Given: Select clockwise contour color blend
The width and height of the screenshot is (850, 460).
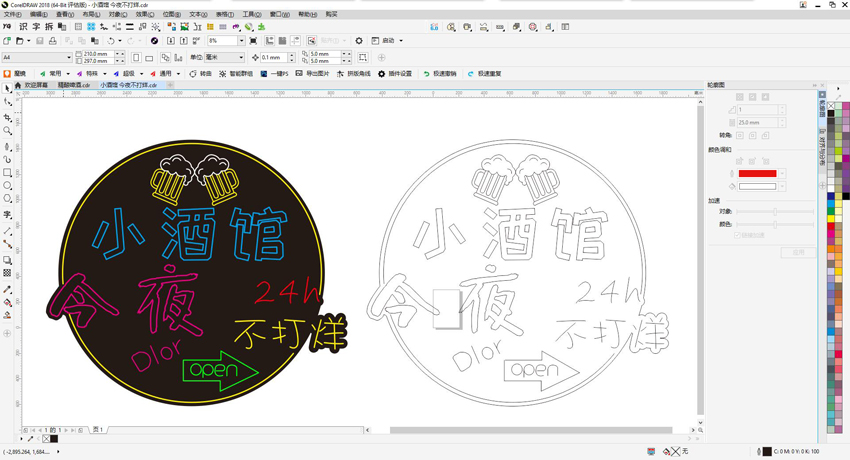Looking at the screenshot, I should click(752, 161).
